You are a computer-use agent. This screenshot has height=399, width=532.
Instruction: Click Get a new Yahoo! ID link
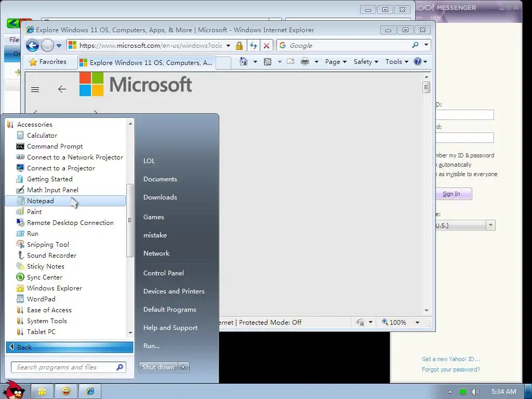tap(450, 359)
